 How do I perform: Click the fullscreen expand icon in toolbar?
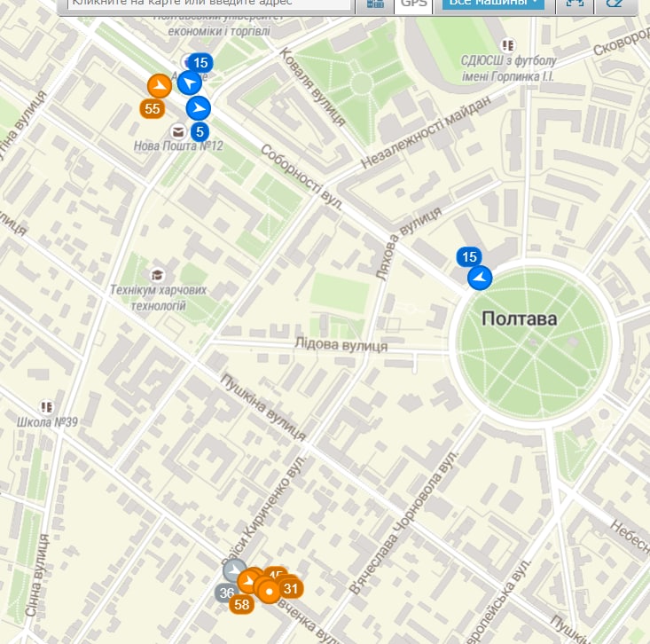pyautogui.click(x=575, y=4)
